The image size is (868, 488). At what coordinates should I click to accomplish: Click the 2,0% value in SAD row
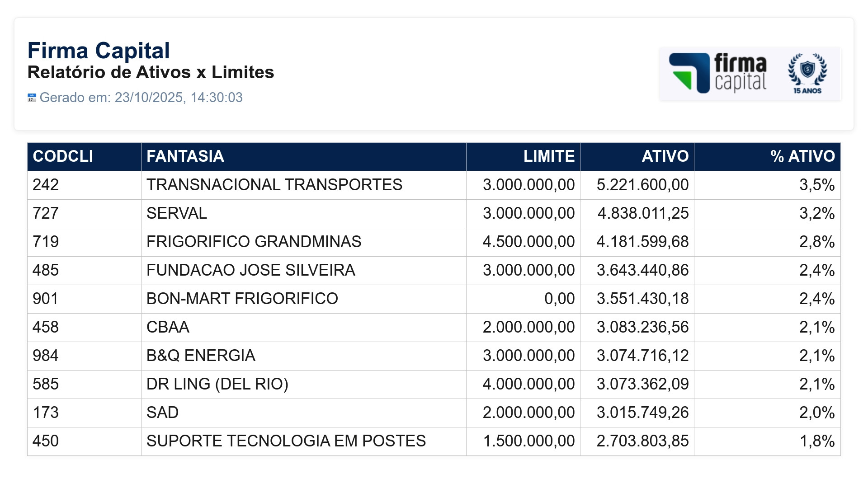coord(816,413)
